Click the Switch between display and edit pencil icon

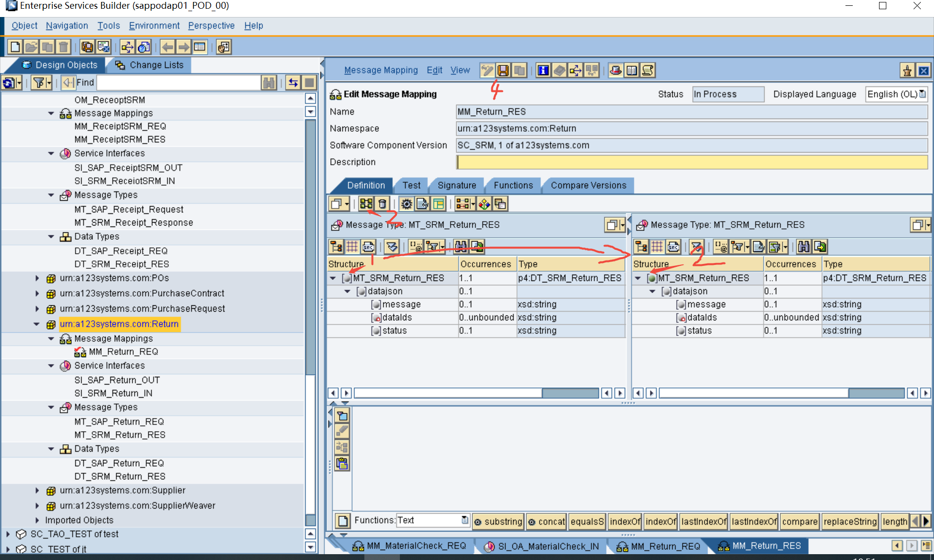pos(487,70)
